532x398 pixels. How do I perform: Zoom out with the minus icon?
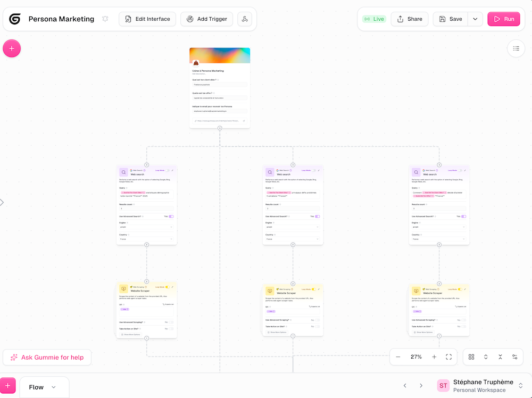pos(398,357)
